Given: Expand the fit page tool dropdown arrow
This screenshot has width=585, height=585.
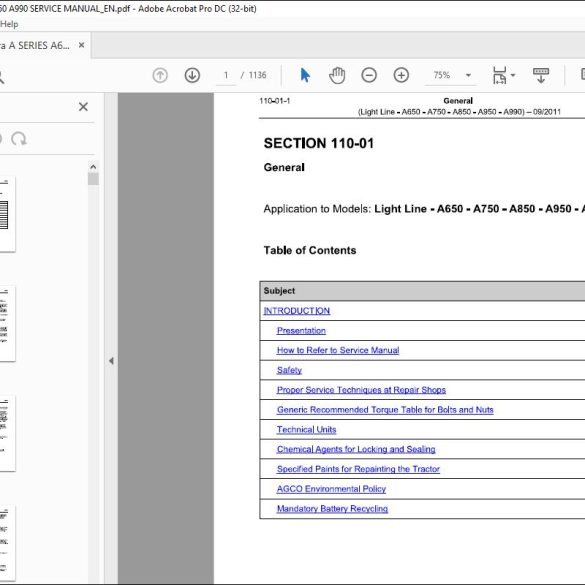Looking at the screenshot, I should [513, 75].
